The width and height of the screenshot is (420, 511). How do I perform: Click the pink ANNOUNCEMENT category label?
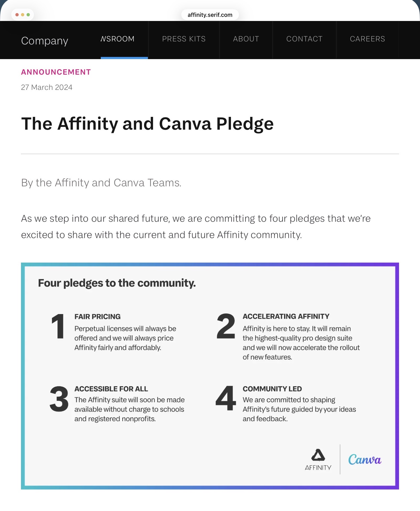click(x=56, y=72)
